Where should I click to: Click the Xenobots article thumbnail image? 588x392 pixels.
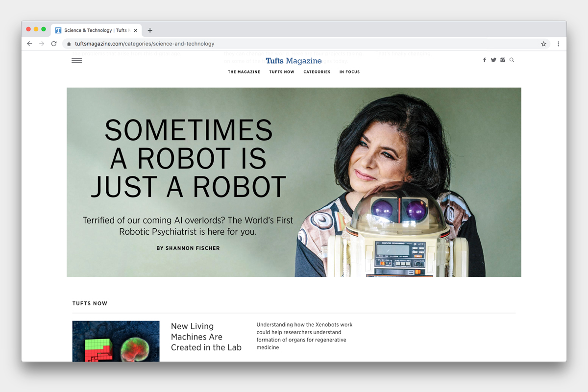tap(116, 341)
